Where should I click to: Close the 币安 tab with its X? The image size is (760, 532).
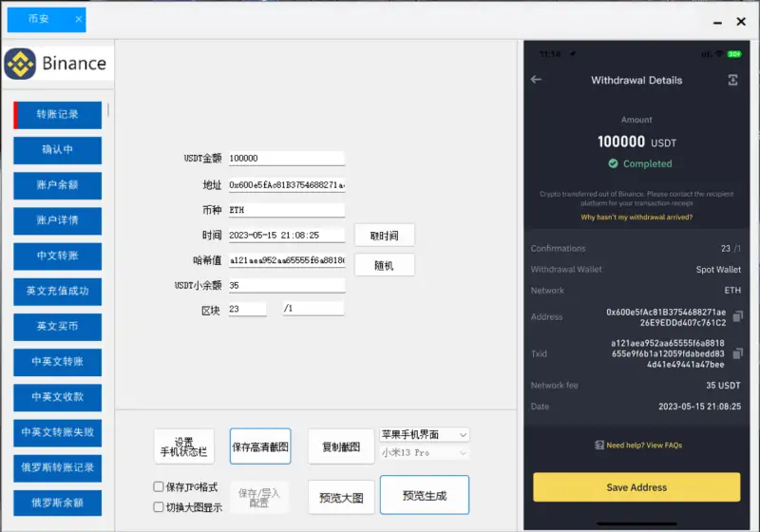[x=78, y=19]
